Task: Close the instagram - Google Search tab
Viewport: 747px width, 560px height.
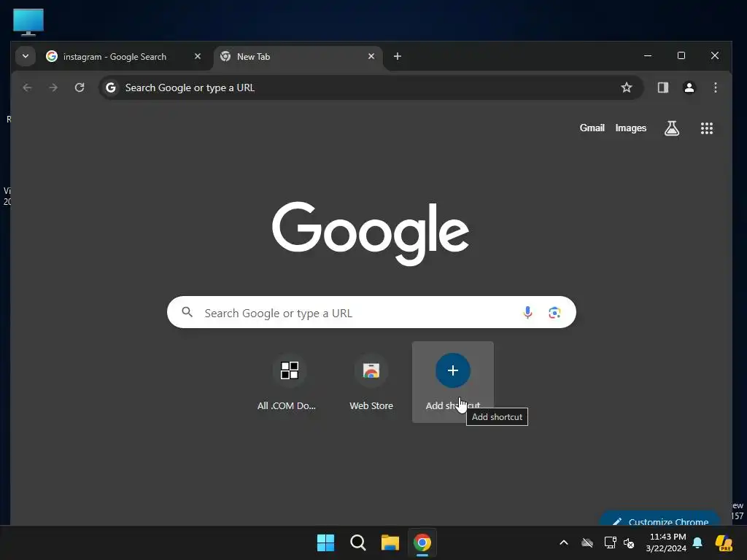Action: [x=198, y=56]
